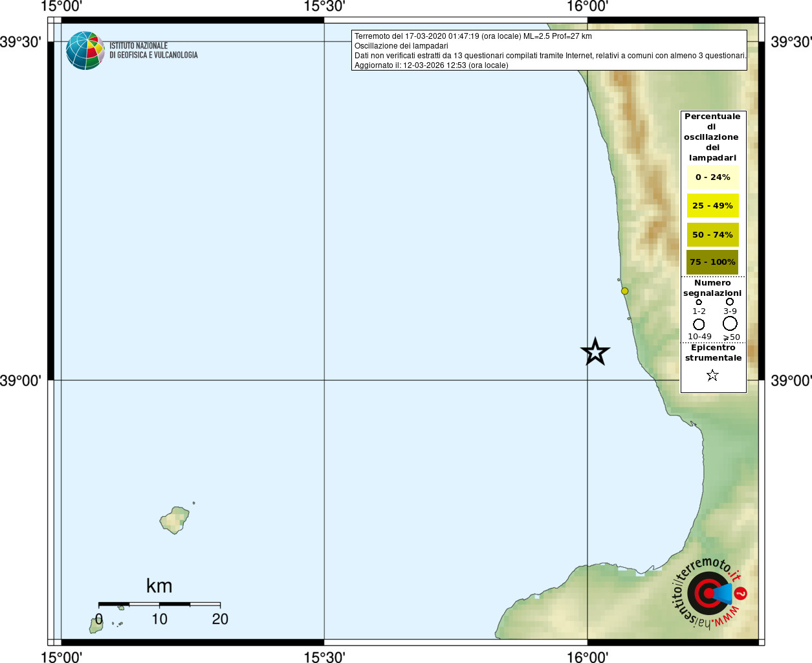This screenshot has width=812, height=663.
Task: Click the top 16°00' longitude label
Action: pos(587,6)
